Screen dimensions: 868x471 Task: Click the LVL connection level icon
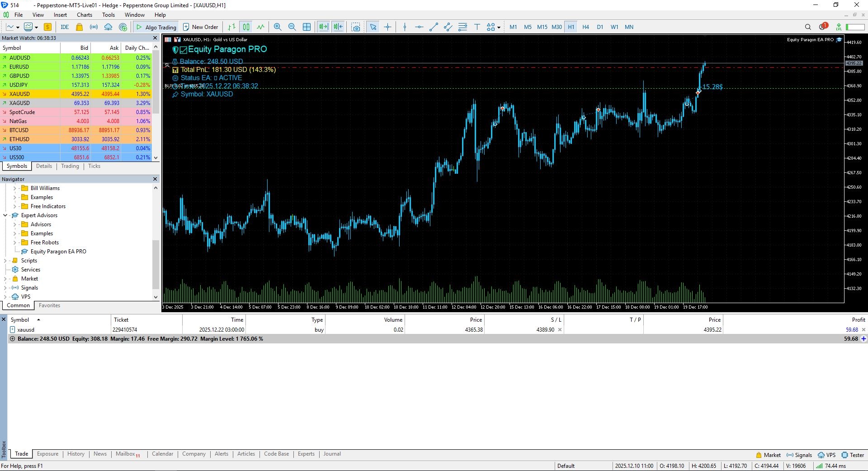coord(839,27)
